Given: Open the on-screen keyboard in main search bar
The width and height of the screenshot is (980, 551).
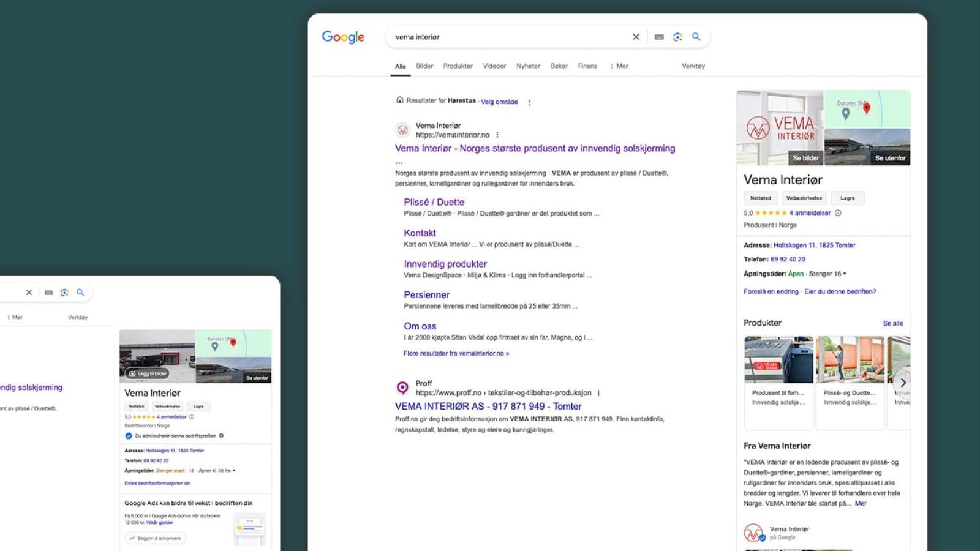Looking at the screenshot, I should tap(659, 37).
